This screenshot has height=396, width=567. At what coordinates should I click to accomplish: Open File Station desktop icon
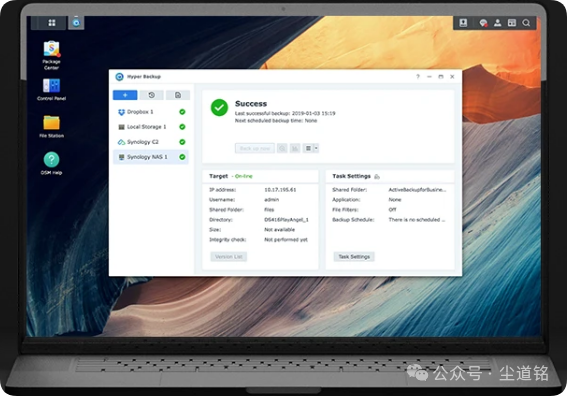(x=51, y=127)
